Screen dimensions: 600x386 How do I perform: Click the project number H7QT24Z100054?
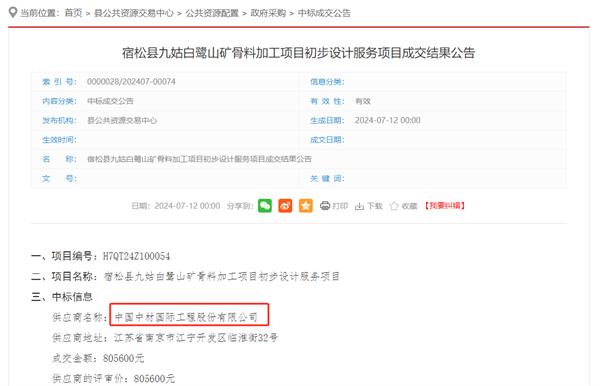[136, 256]
